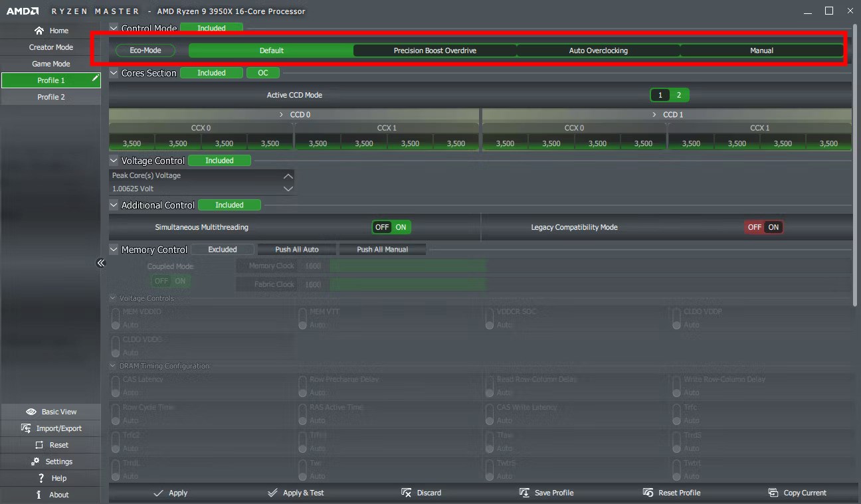The width and height of the screenshot is (861, 504).
Task: Collapse the Memory Control section
Action: [x=114, y=250]
